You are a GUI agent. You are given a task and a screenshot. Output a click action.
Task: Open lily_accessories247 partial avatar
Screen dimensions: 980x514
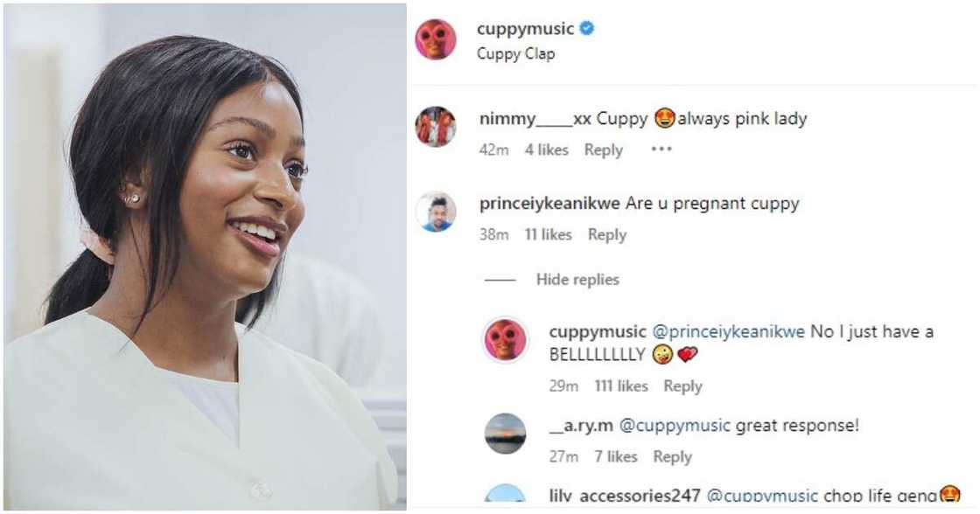click(x=505, y=493)
